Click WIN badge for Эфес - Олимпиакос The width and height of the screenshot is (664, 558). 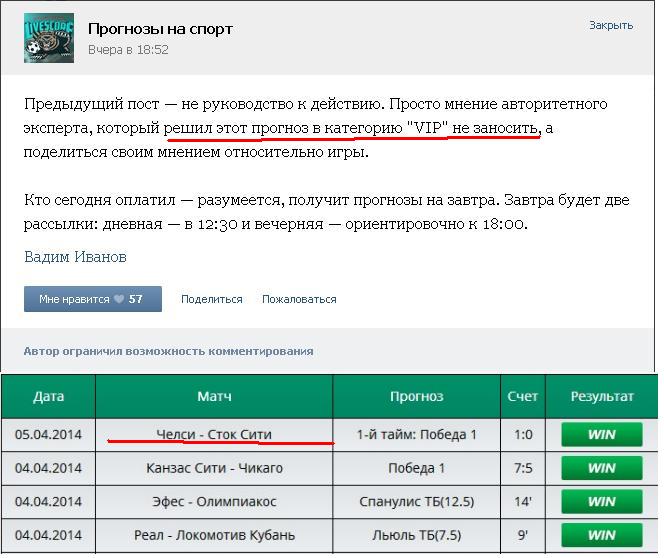point(602,501)
